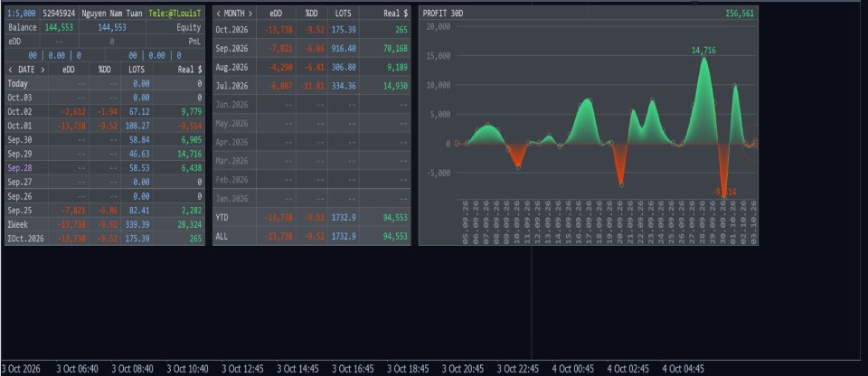Click 67.12 lots value for Oct.02
This screenshot has height=376, width=868.
click(140, 112)
